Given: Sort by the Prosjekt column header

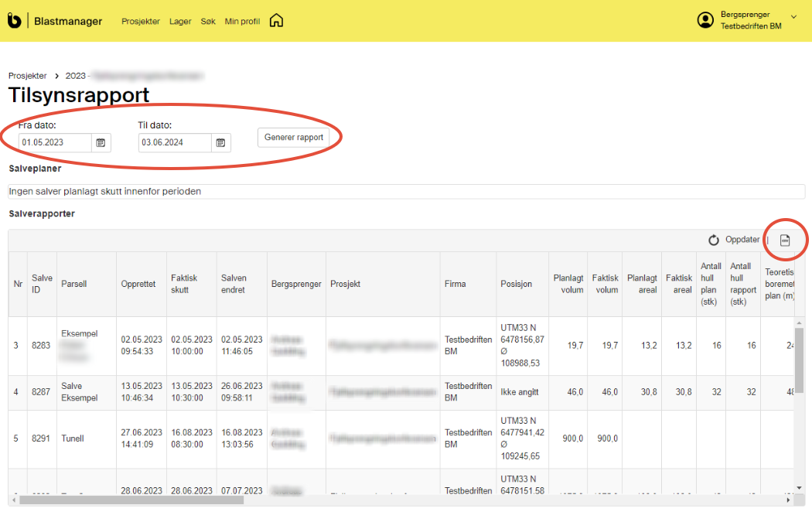Looking at the screenshot, I should pos(383,284).
